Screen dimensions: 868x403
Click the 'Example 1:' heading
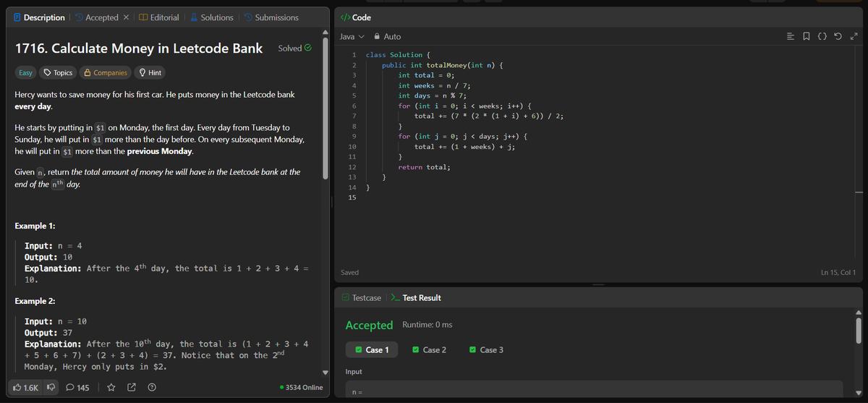click(35, 226)
